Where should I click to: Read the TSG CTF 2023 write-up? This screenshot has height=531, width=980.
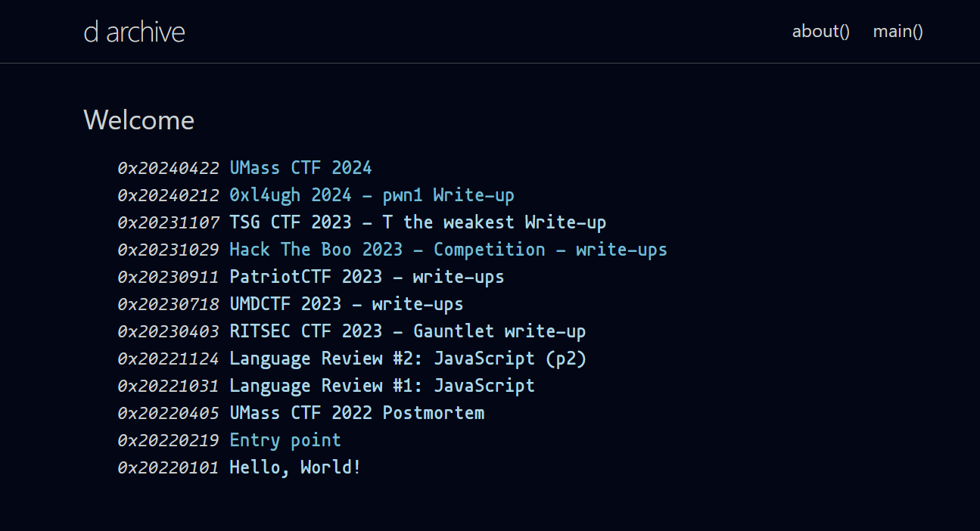(418, 222)
